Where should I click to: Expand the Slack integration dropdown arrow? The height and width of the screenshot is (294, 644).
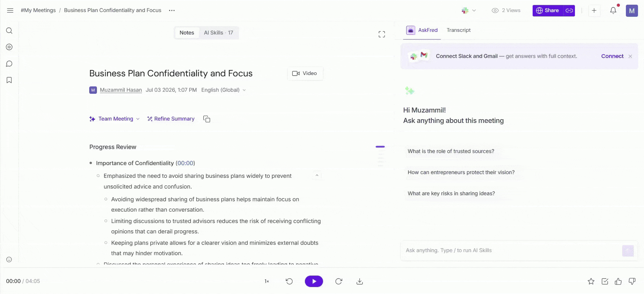474,10
